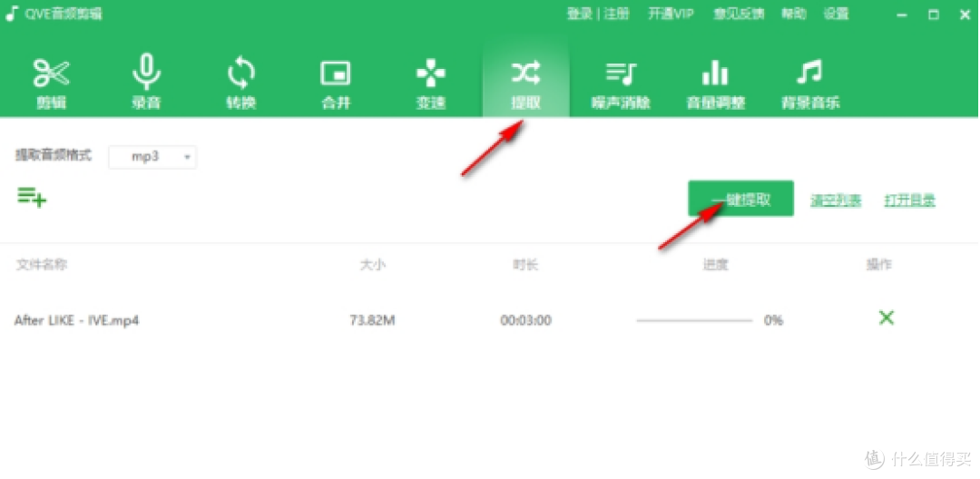The width and height of the screenshot is (980, 479).
Task: Expand the mp3 format dropdown
Action: 152,157
